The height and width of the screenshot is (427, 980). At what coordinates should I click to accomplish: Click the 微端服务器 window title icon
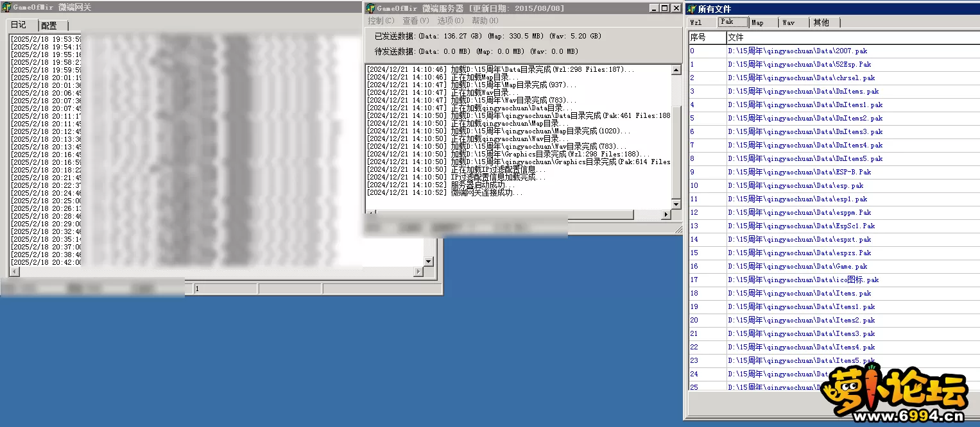[370, 8]
